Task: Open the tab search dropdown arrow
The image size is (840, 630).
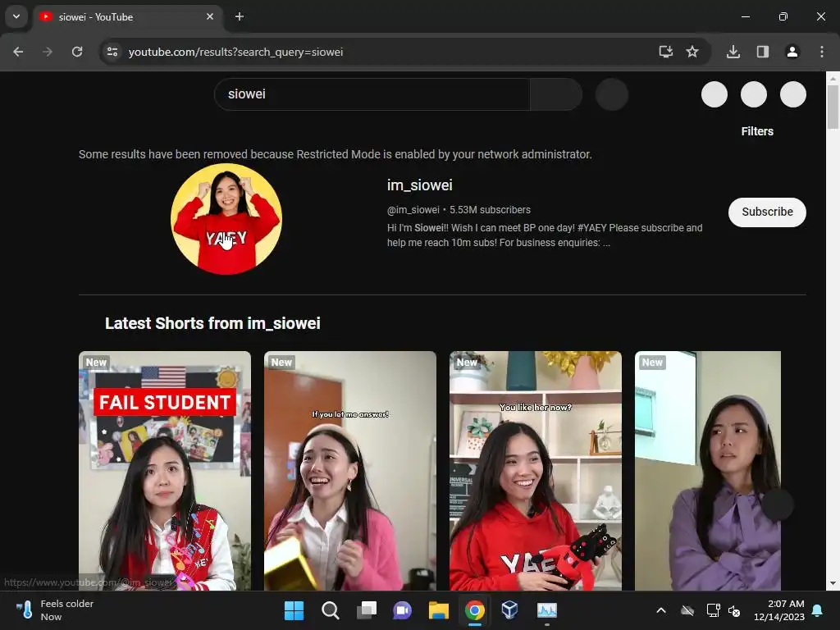Action: coord(16,16)
